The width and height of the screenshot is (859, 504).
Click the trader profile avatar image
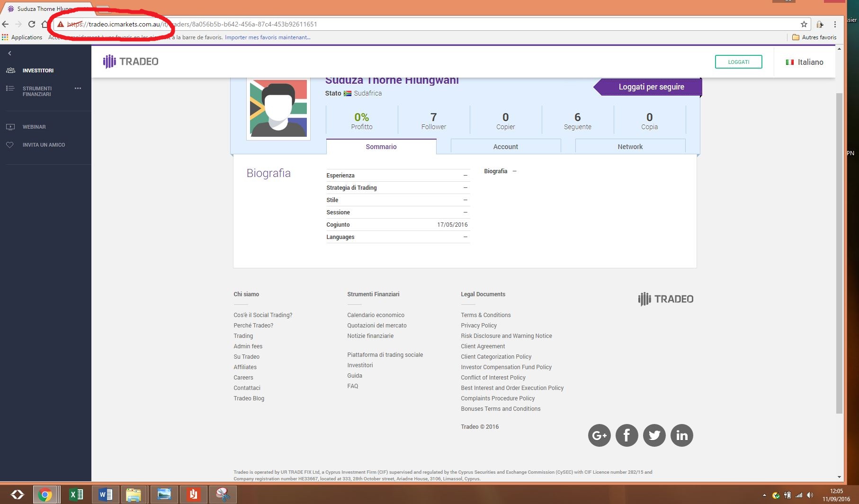pyautogui.click(x=278, y=108)
